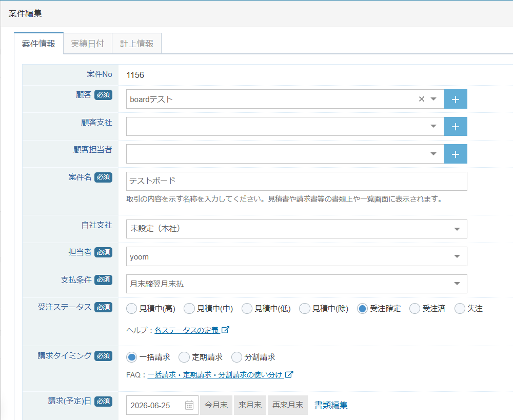513x420 pixels.
Task: Expand the 顧客担当者 dropdown
Action: (433, 154)
